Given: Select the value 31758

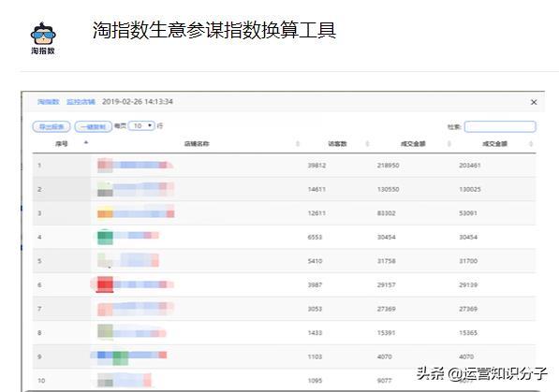Looking at the screenshot, I should [x=387, y=261].
